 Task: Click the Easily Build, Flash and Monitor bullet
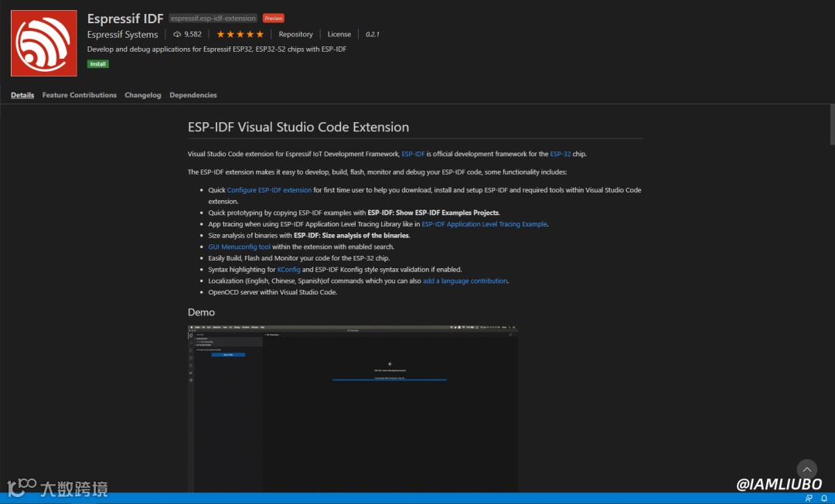point(298,258)
